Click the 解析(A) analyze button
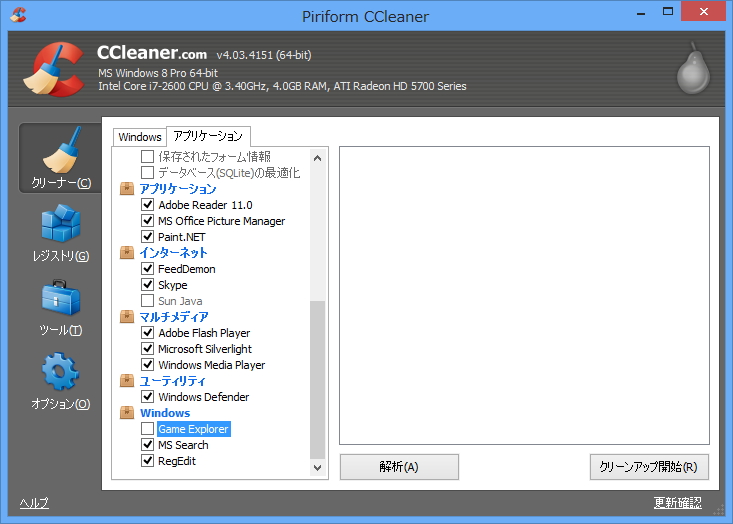 [x=399, y=467]
